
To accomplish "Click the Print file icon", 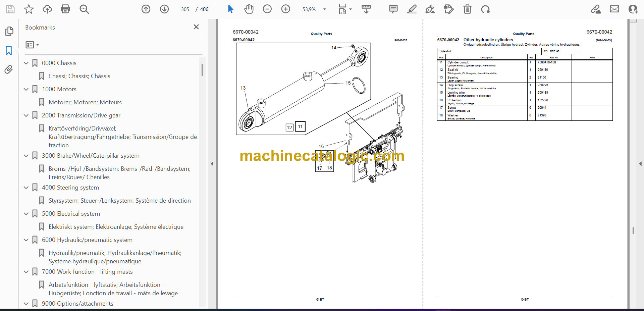I will coord(65,9).
